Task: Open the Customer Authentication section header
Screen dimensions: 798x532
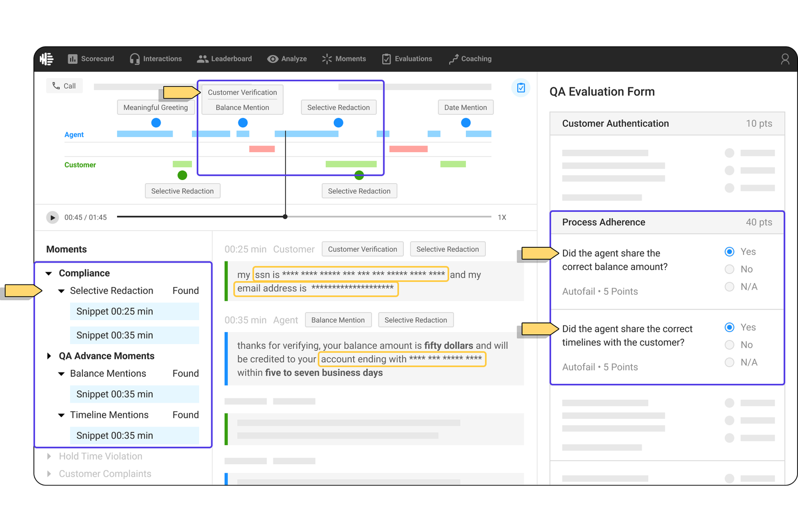Action: pos(667,123)
